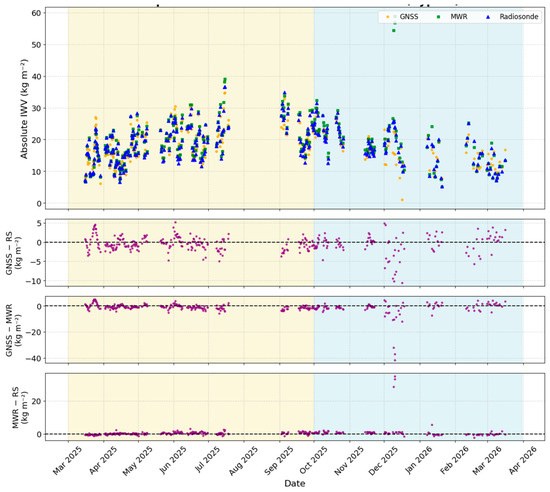Click the GNSS − MWR axis label
550x492 pixels.
pyautogui.click(x=13, y=330)
